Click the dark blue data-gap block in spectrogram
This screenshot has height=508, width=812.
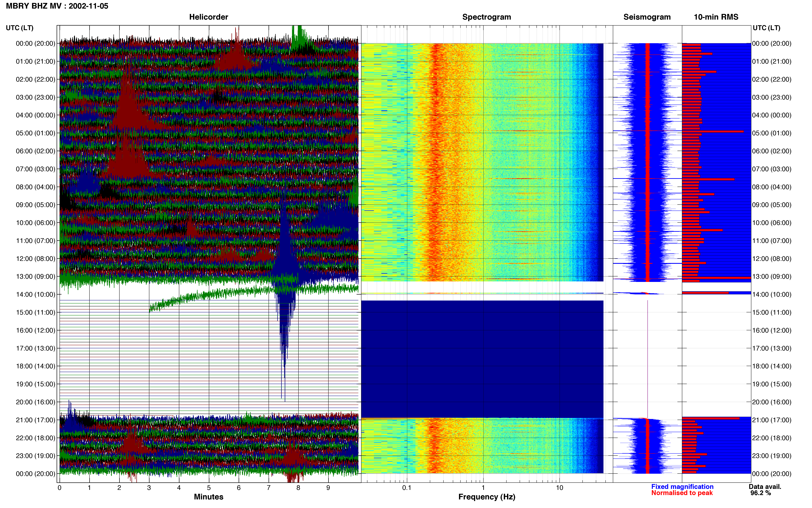[482, 359]
